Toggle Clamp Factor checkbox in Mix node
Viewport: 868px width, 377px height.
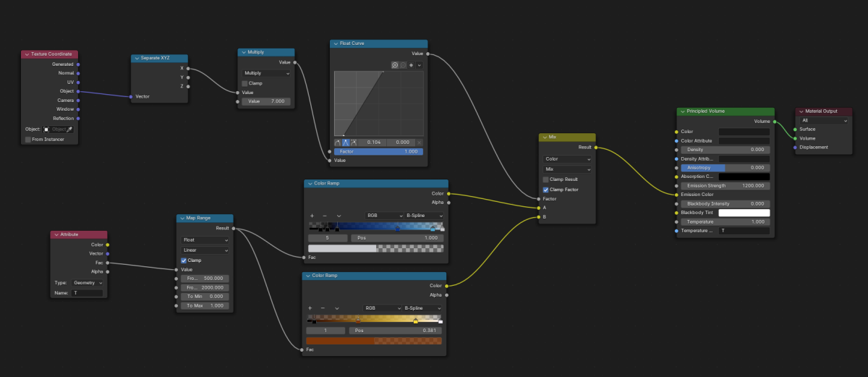coord(546,189)
